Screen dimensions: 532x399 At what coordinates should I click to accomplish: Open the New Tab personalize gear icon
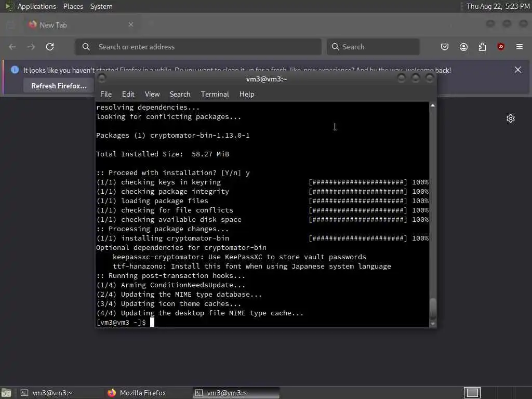point(511,118)
